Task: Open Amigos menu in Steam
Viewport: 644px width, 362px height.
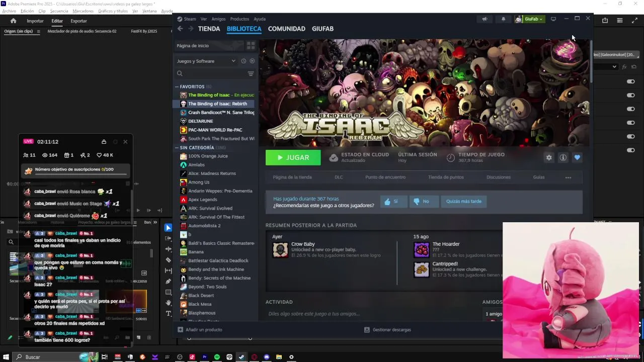Action: (218, 19)
